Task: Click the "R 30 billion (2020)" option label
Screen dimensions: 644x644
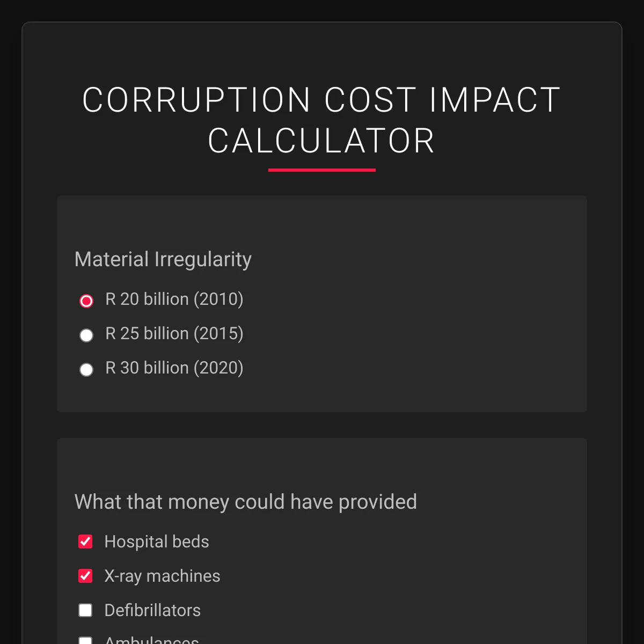Action: [174, 368]
